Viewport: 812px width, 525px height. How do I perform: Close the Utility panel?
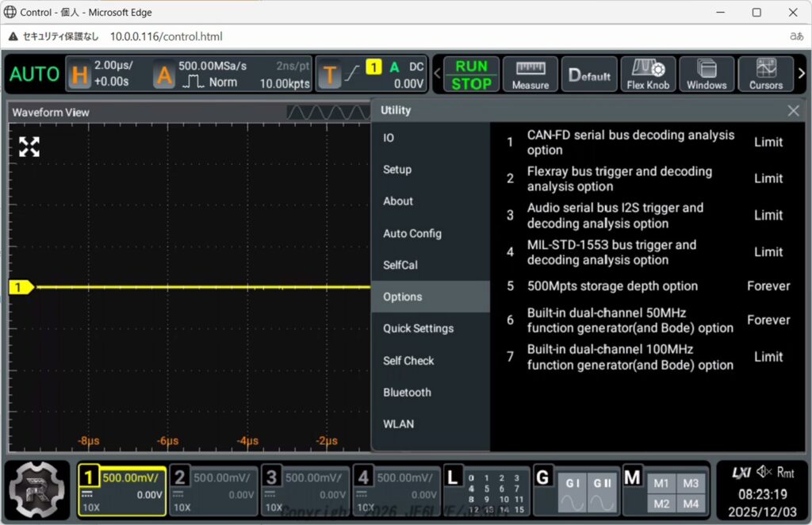[x=793, y=111]
